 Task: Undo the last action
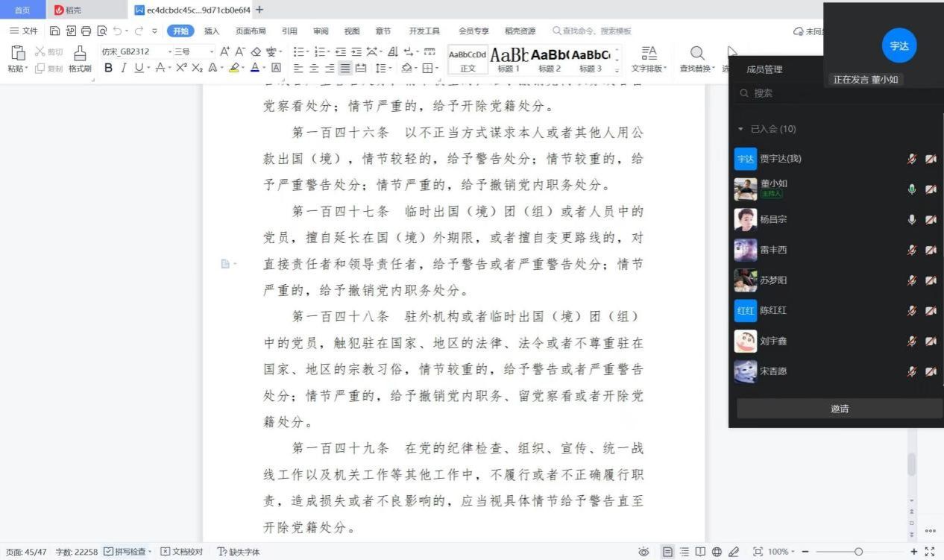117,31
